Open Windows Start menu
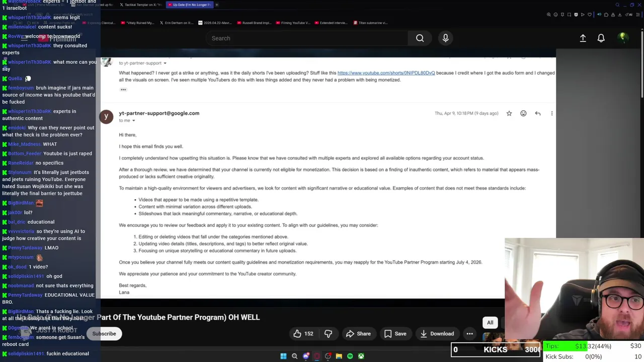The height and width of the screenshot is (362, 644). 283,356
